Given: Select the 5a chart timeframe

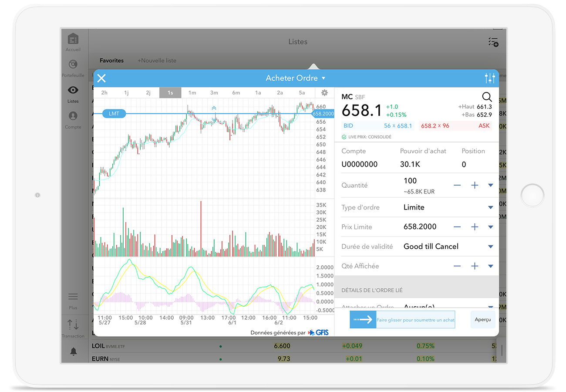Looking at the screenshot, I should [x=302, y=93].
